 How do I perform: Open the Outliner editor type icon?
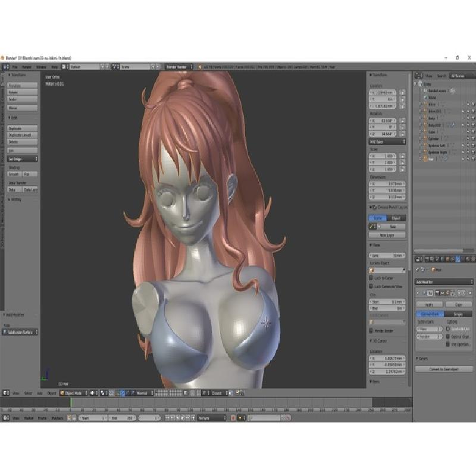419,76
